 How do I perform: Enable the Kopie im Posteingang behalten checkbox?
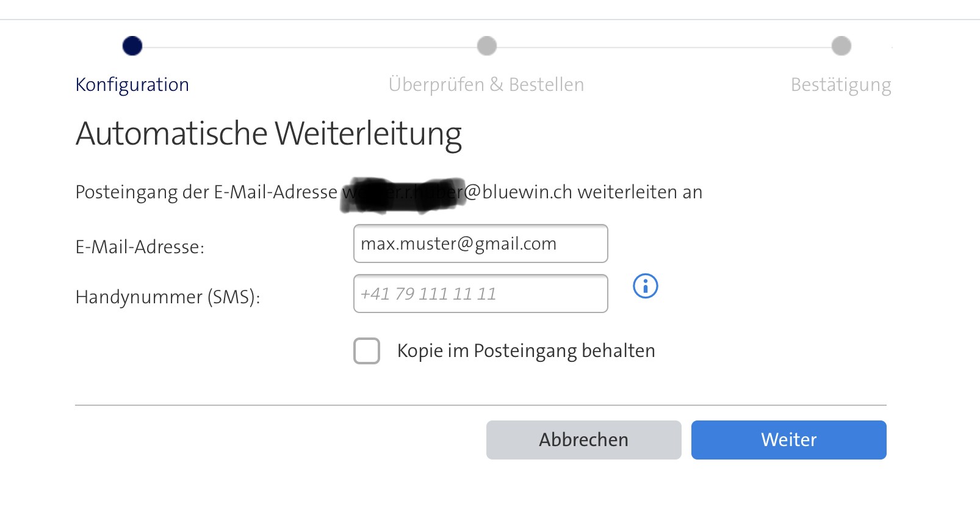367,351
